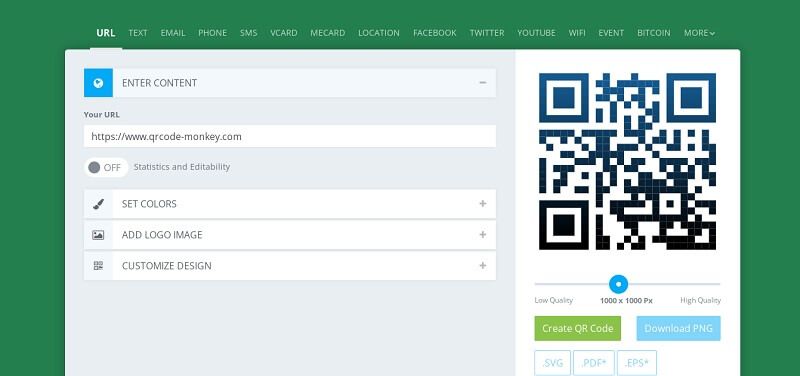Switch to the MECARD tab
Screen dimensions: 800x376
point(328,33)
